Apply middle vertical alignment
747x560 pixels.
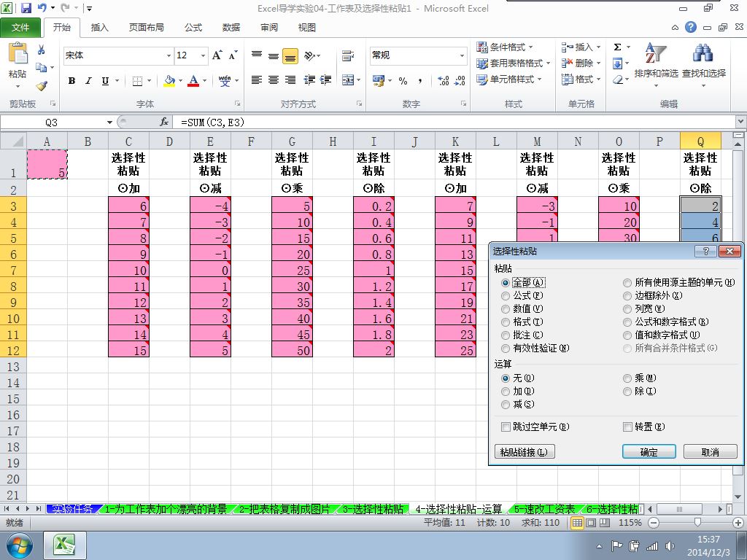pyautogui.click(x=274, y=55)
